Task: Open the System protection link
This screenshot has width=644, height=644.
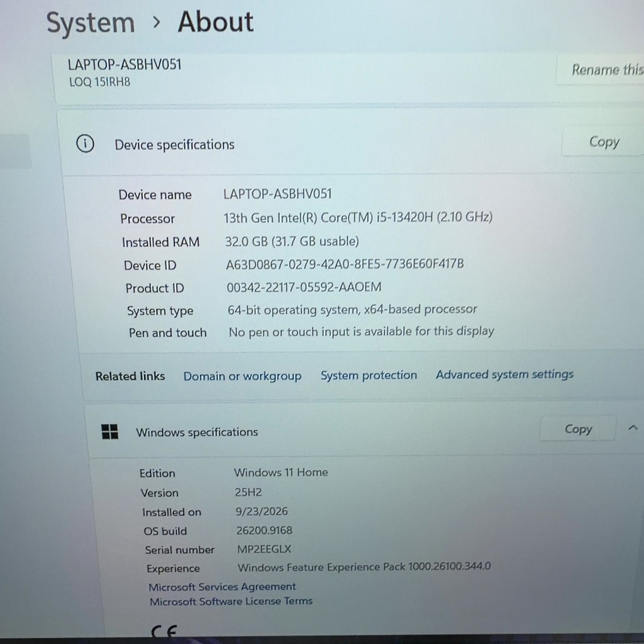Action: [x=369, y=375]
